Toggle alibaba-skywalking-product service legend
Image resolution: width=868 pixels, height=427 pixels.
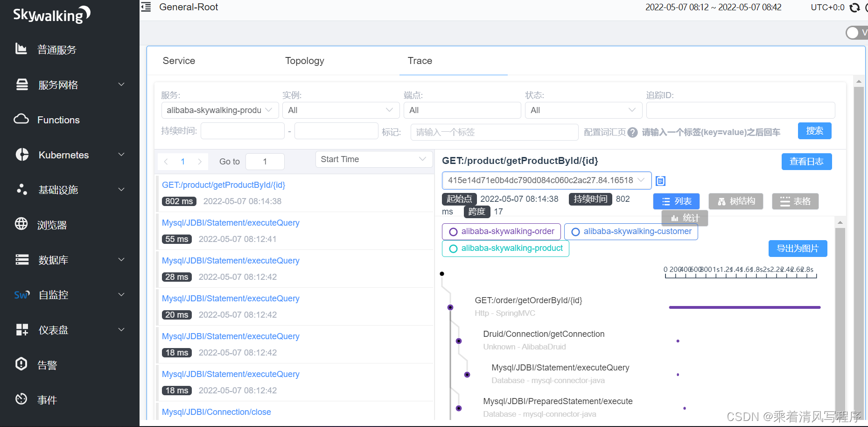click(x=505, y=249)
